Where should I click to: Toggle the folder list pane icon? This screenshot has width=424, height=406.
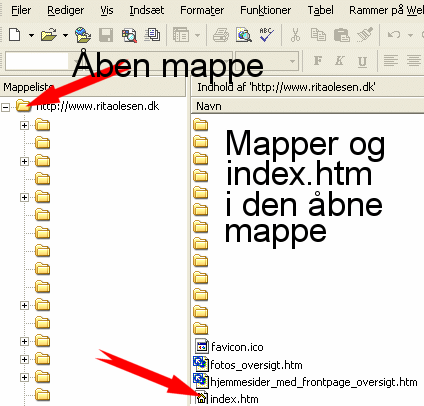tap(181, 35)
